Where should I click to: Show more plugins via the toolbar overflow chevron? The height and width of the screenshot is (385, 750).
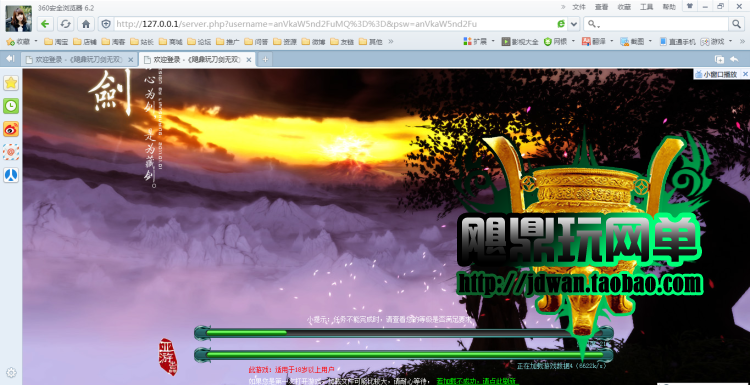[x=741, y=42]
